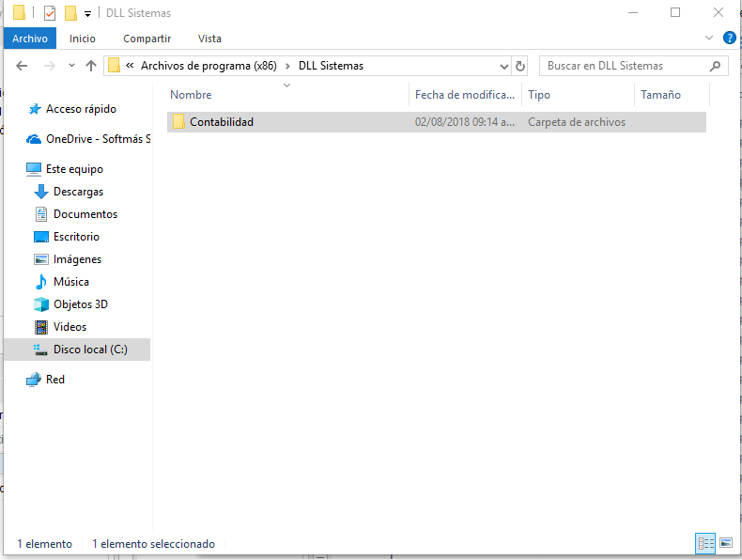This screenshot has width=742, height=560.
Task: Select Descargas in navigation pane
Action: tap(78, 192)
